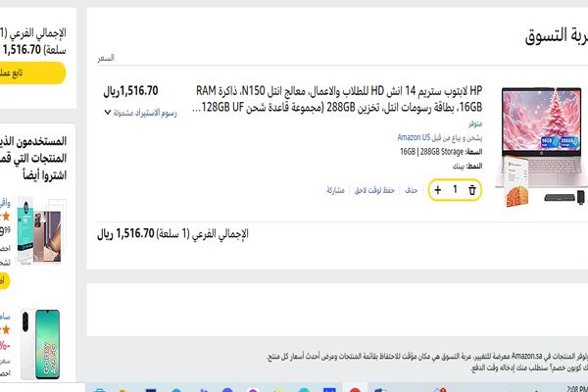This screenshot has height=392, width=588.
Task: Click the yellow تابع عملية checkout button
Action: point(32,73)
